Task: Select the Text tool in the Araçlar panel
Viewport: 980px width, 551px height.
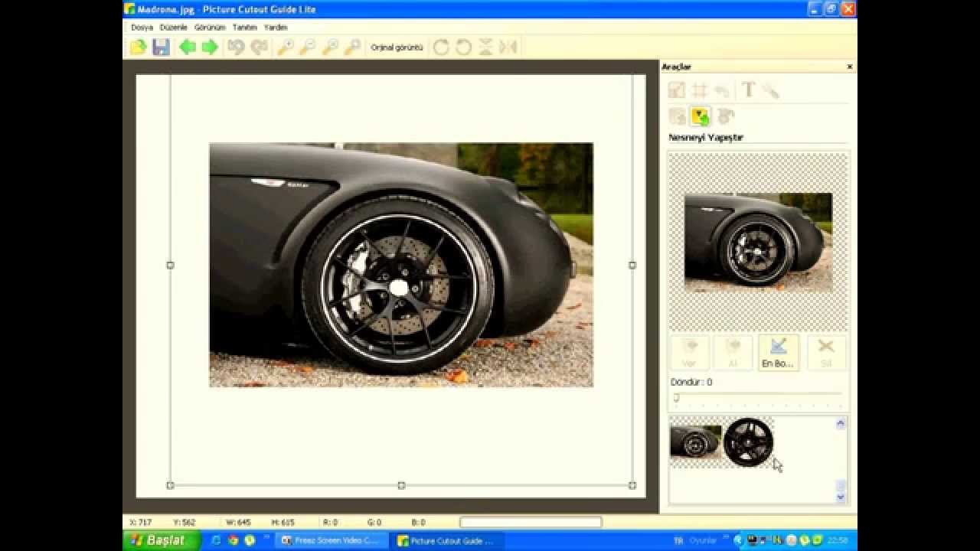Action: [x=748, y=90]
